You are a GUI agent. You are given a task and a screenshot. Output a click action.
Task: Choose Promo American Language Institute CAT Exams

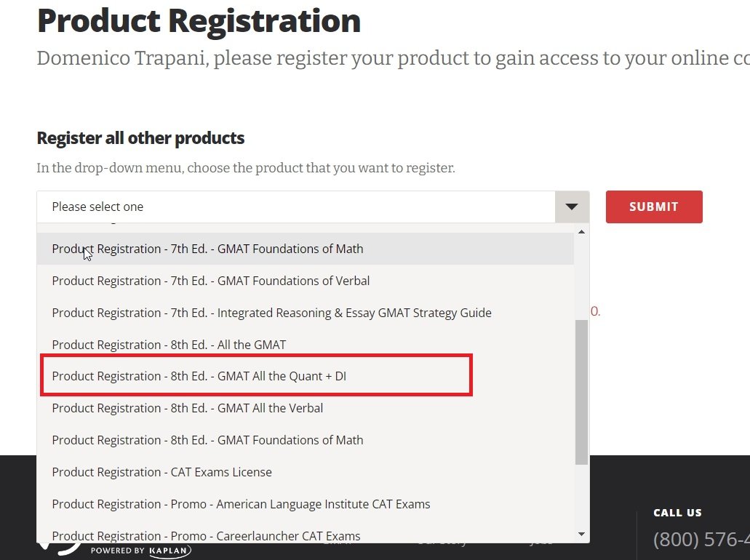(x=241, y=504)
